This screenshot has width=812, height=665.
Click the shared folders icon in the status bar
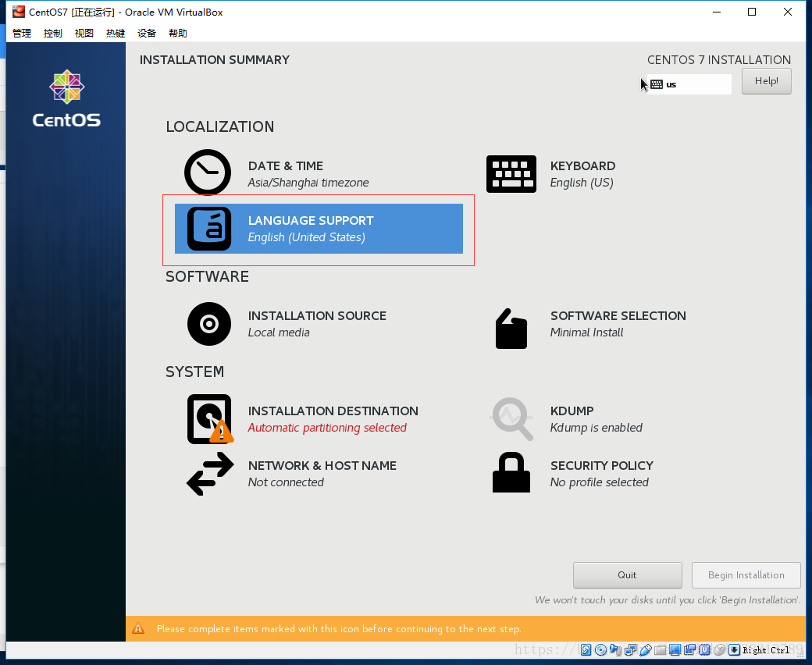click(x=661, y=650)
